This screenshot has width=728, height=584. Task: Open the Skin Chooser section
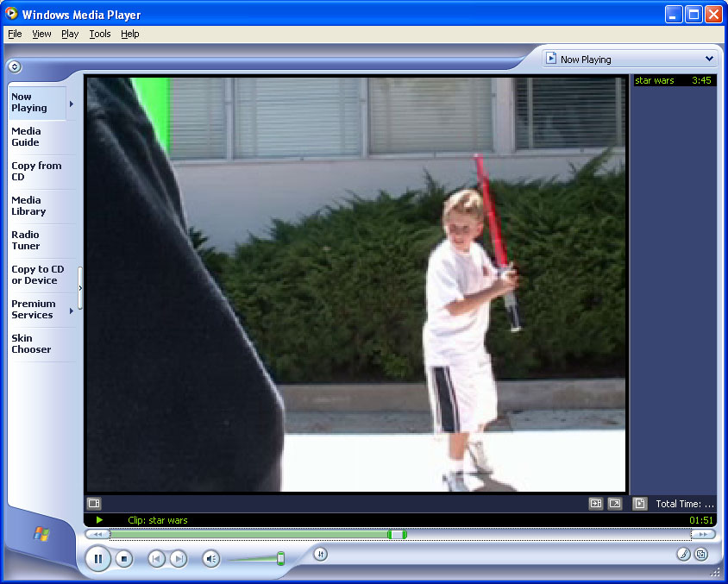(31, 343)
